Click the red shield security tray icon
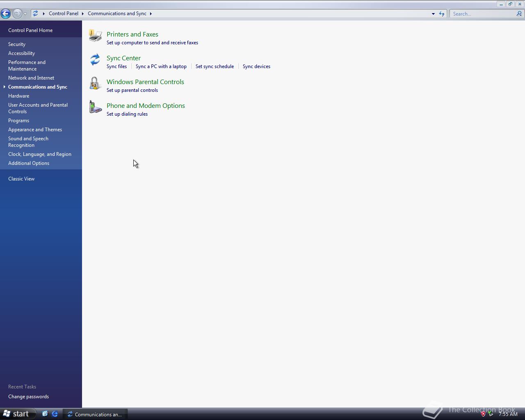 coord(483,414)
